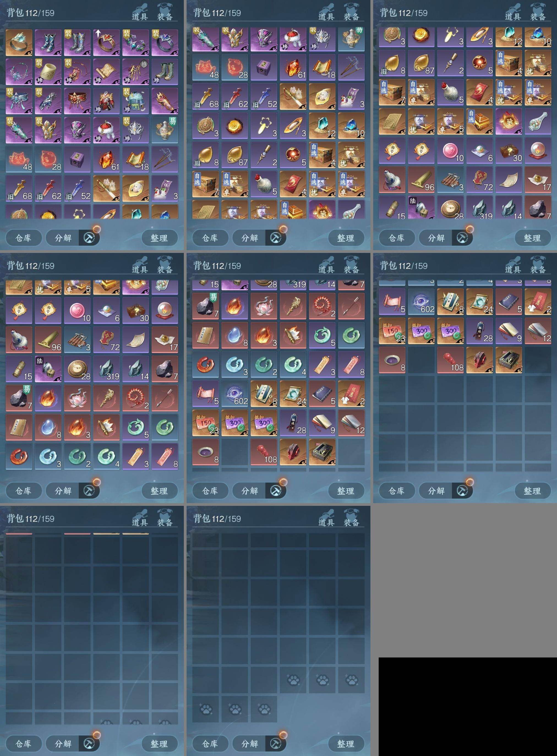Select the green boots with the 珍 mark

point(165,72)
